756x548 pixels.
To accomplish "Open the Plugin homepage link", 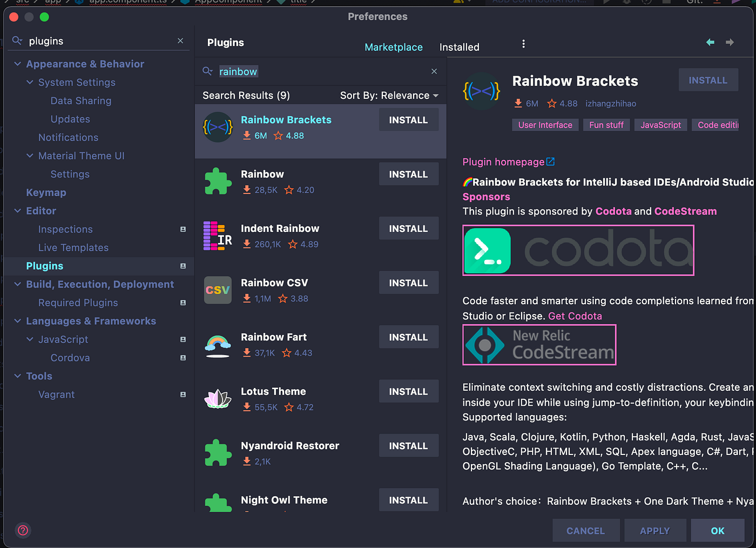I will point(508,162).
